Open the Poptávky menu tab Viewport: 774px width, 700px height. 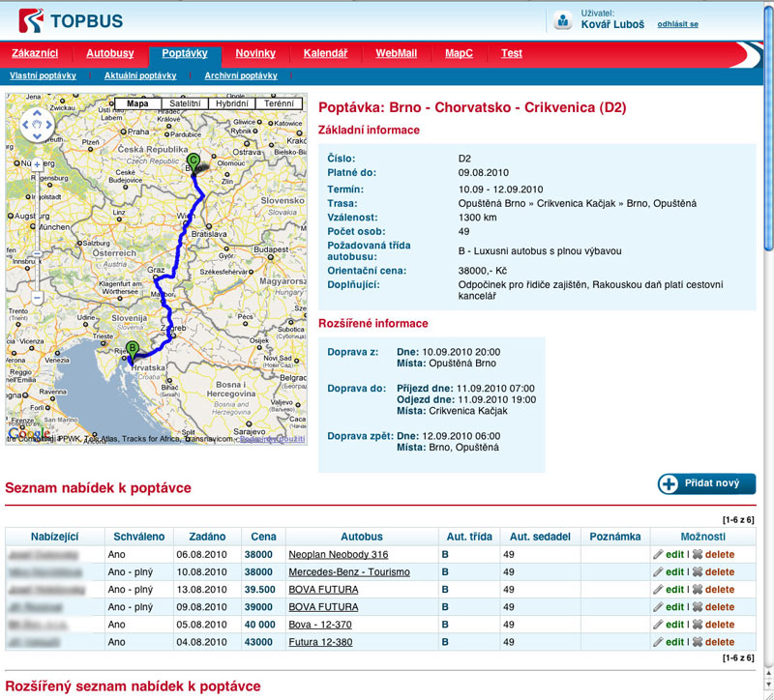(x=185, y=53)
